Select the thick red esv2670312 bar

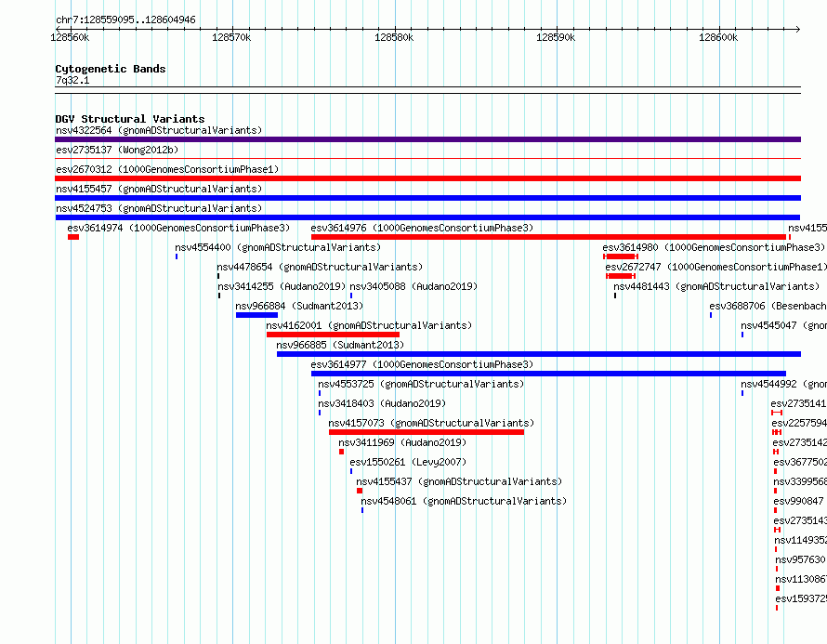(427, 178)
